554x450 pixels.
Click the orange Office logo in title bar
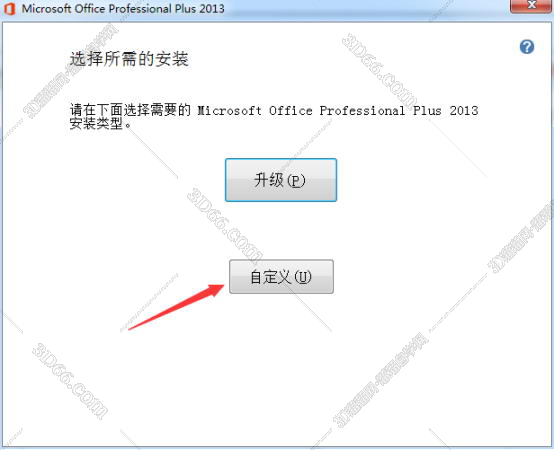click(x=10, y=8)
